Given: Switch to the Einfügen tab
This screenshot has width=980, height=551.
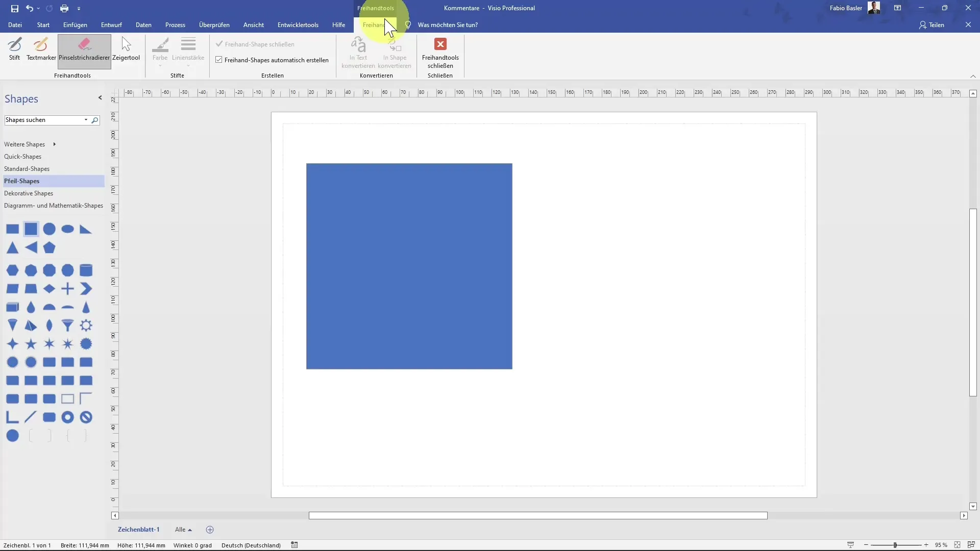Looking at the screenshot, I should [75, 24].
